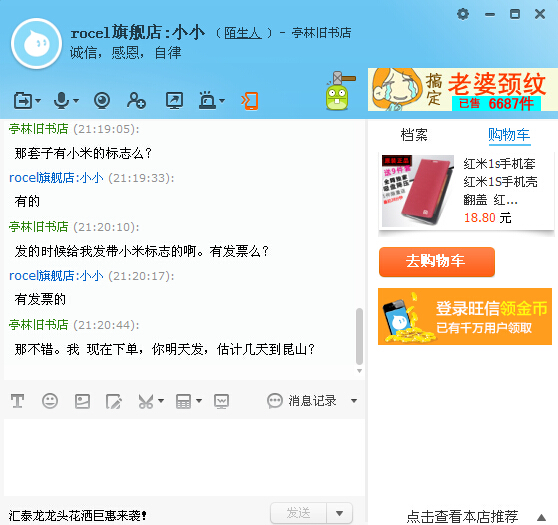Open dropdown arrow beside 发送 button
Image resolution: width=558 pixels, height=525 pixels.
[x=339, y=513]
